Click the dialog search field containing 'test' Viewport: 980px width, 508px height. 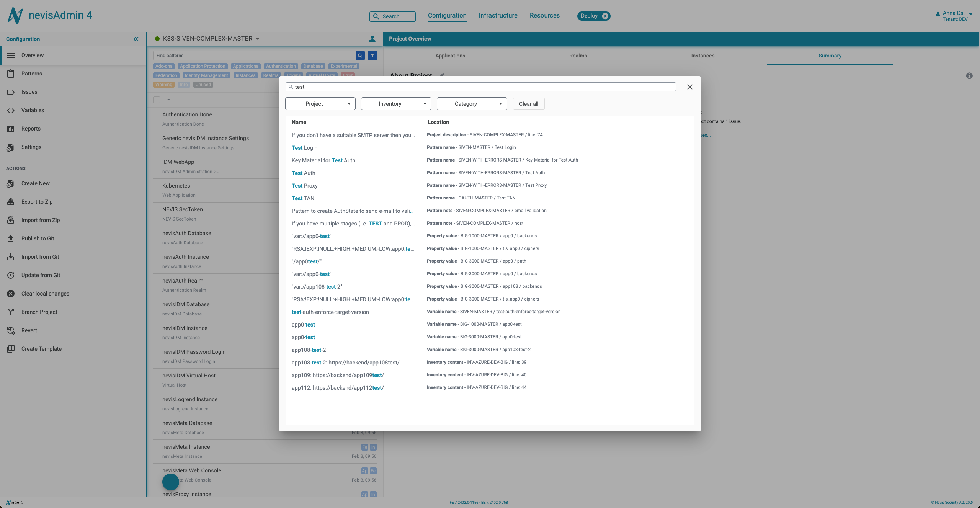click(481, 87)
